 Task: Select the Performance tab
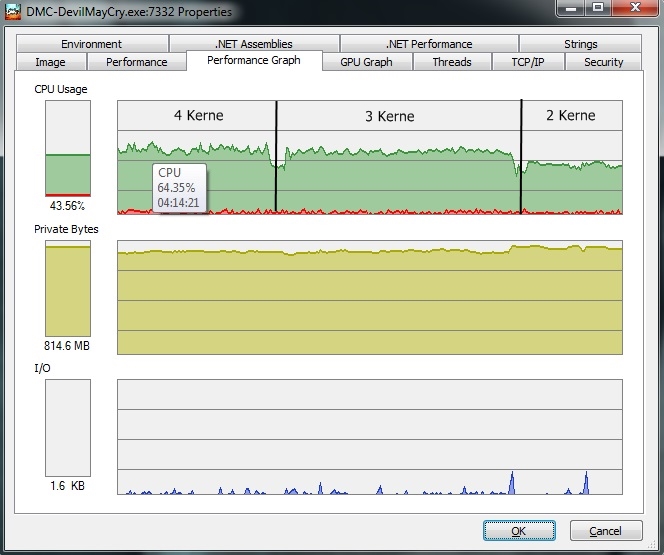[136, 62]
